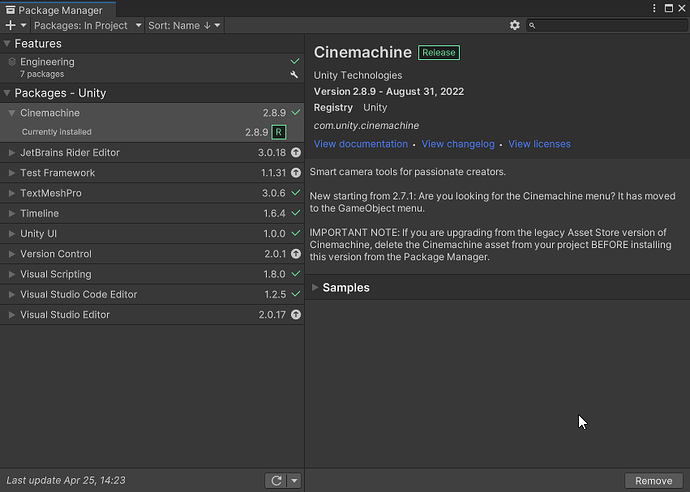Viewport: 690px width, 492px height.
Task: Select the Test Framework package
Action: click(x=152, y=173)
